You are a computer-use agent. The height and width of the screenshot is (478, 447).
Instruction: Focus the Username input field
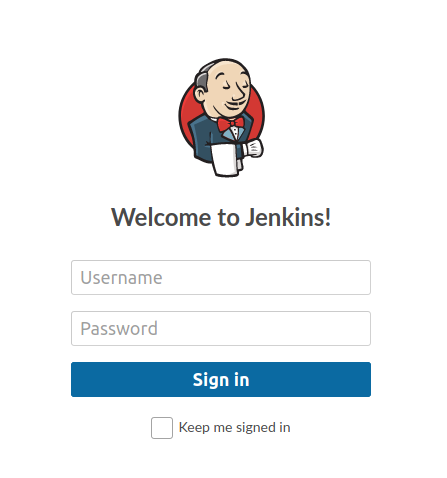(x=221, y=277)
